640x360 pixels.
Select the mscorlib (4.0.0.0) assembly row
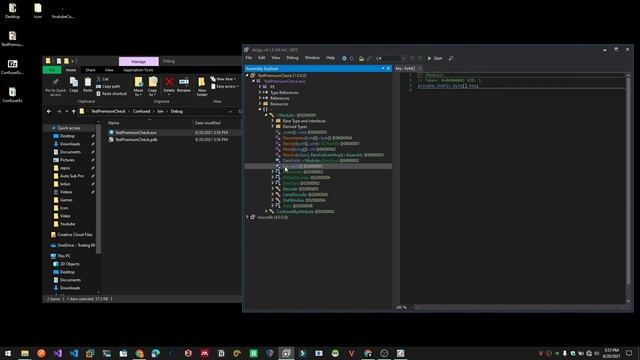[x=272, y=217]
